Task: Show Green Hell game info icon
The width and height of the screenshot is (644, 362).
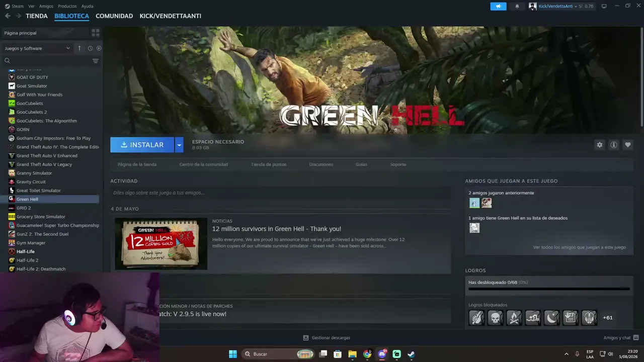Action: pos(613,145)
